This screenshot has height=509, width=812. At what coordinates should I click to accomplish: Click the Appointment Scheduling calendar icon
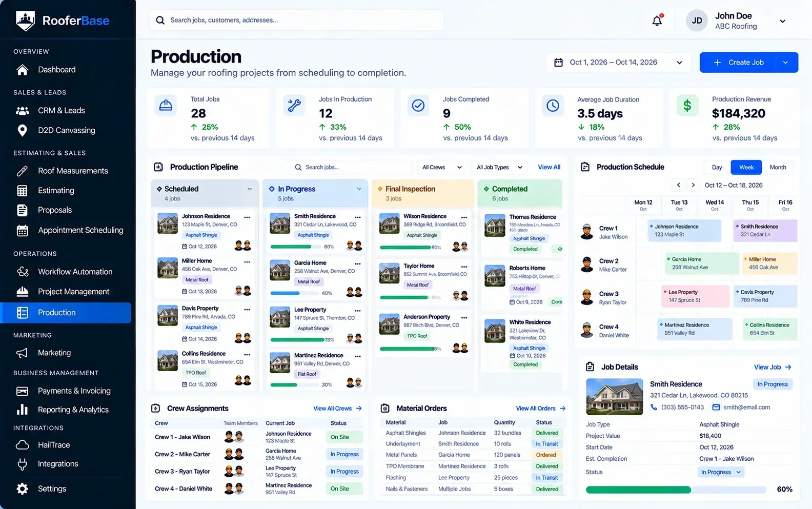pos(22,231)
